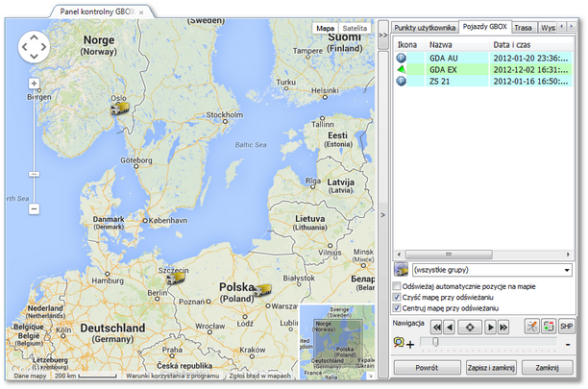This screenshot has height=389, width=588.
Task: Click date cell 2012-12-02 16:31
Action: (530, 70)
